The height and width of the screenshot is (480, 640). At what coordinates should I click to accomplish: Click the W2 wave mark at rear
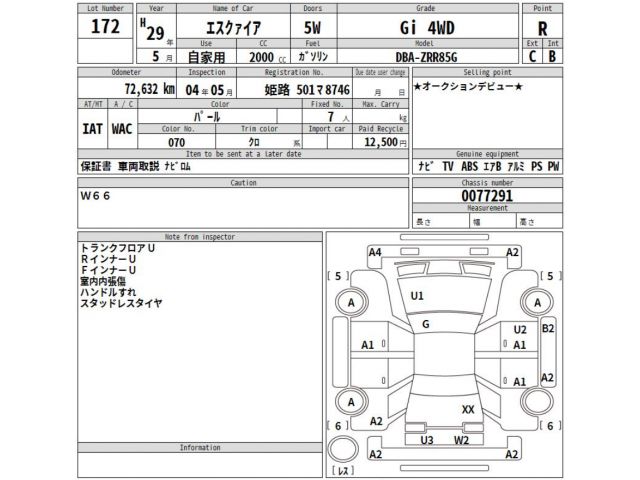[461, 439]
